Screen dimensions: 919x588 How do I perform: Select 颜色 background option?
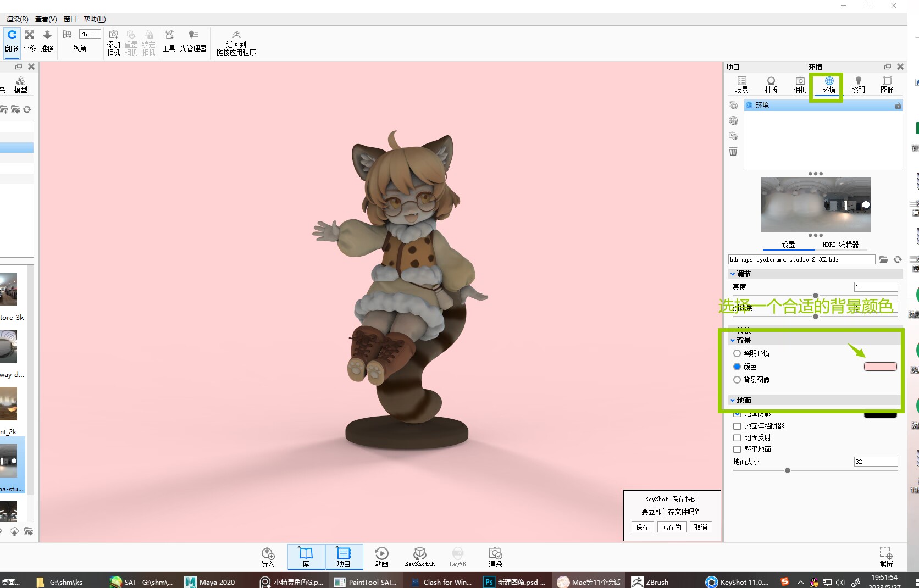pyautogui.click(x=737, y=367)
